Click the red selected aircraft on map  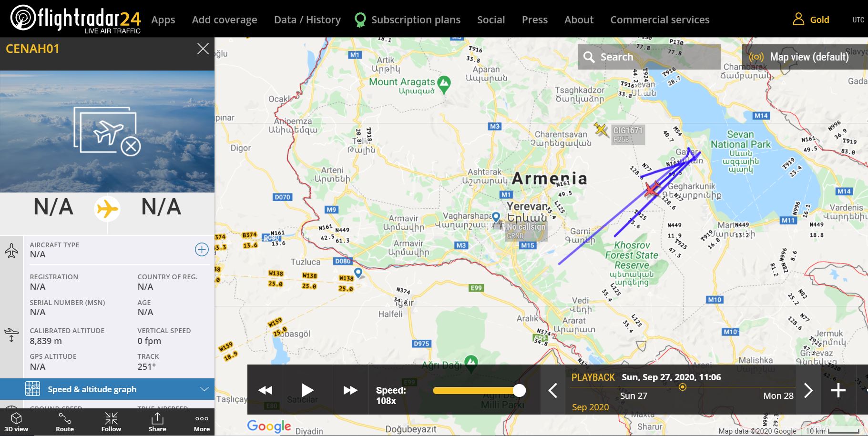(652, 189)
